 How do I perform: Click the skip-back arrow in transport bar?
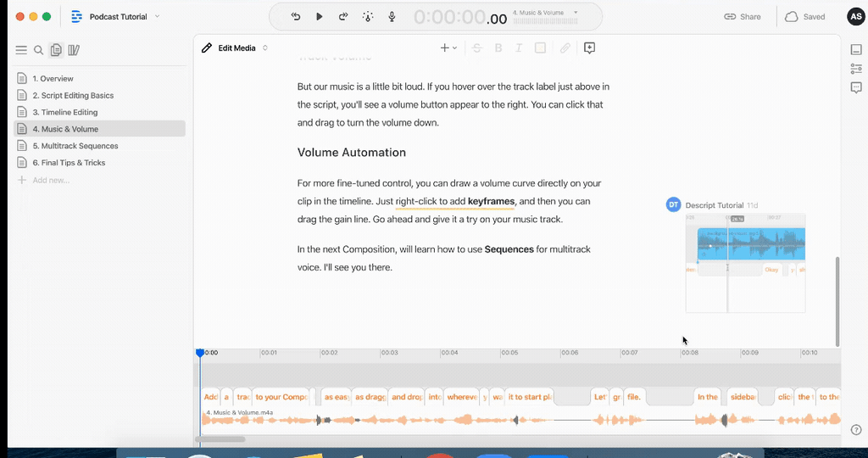coord(296,17)
